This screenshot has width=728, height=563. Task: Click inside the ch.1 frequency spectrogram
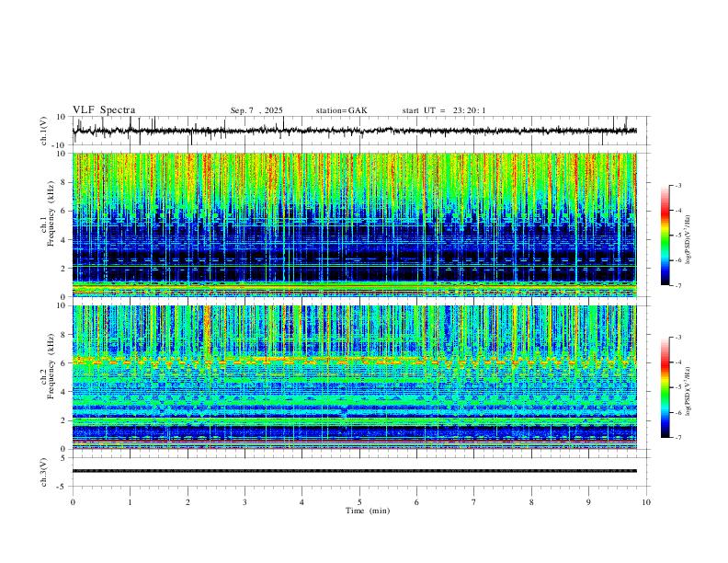pyautogui.click(x=355, y=224)
